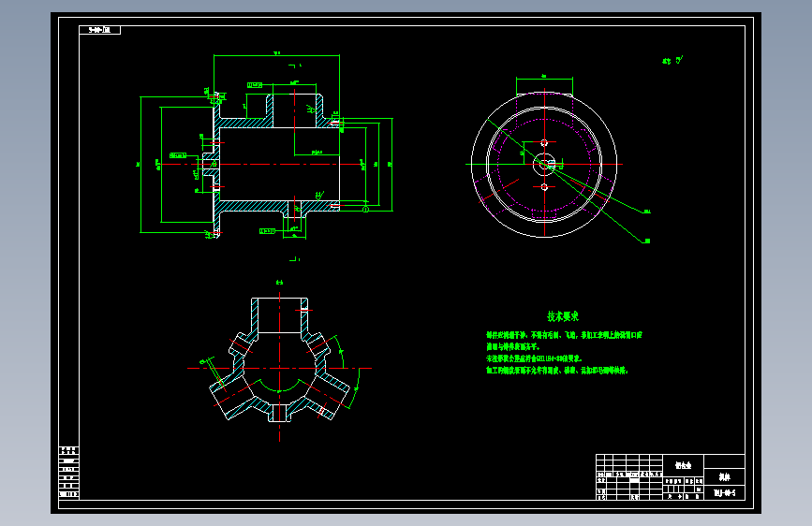Click the geometric tolerance frame above the top boss

(x=254, y=85)
